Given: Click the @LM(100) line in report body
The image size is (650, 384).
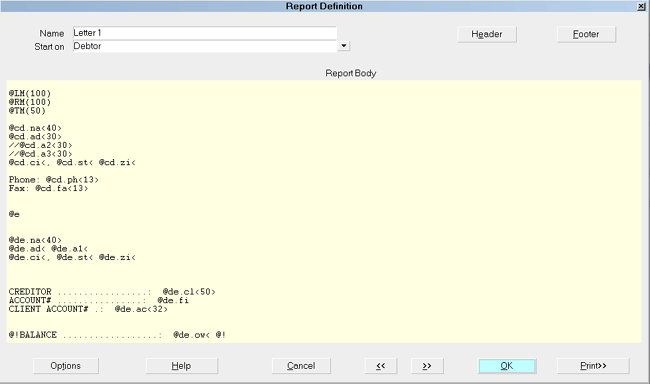Looking at the screenshot, I should (x=30, y=93).
